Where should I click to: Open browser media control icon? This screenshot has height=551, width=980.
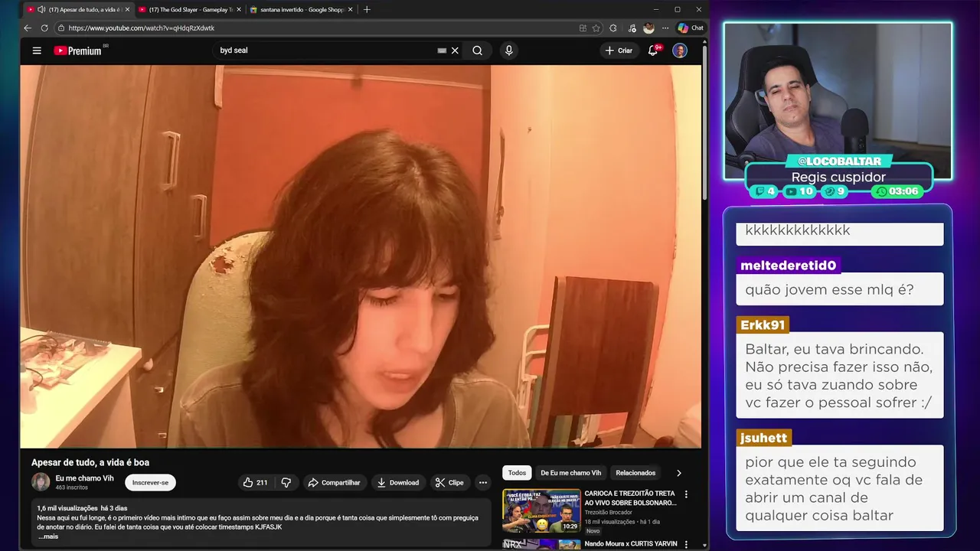[x=632, y=28]
